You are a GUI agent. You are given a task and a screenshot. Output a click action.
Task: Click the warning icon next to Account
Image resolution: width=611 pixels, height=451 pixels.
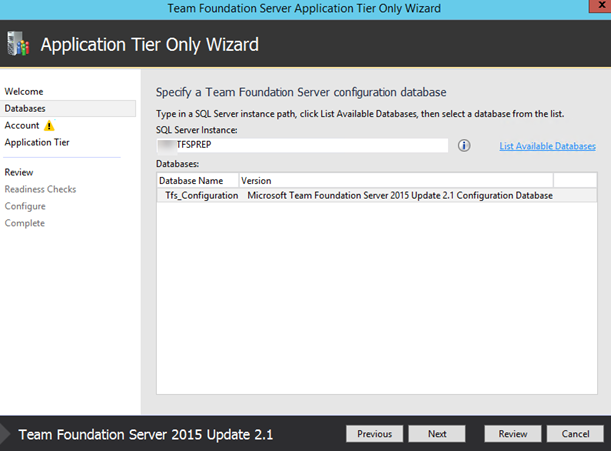[49, 126]
